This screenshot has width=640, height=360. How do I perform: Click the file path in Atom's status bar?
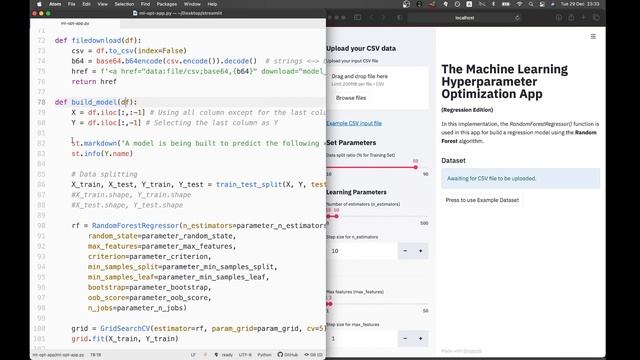tap(58, 355)
